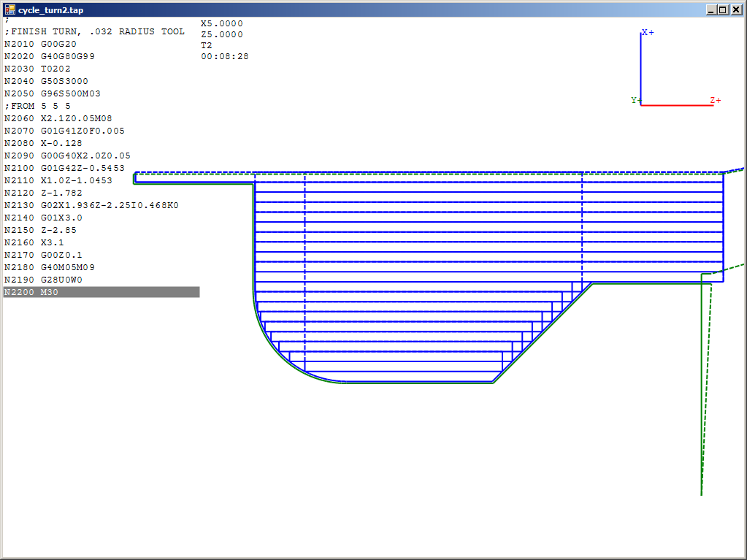The image size is (747, 560).
Task: Click line N2170 G00Z0.1
Action: pos(43,254)
